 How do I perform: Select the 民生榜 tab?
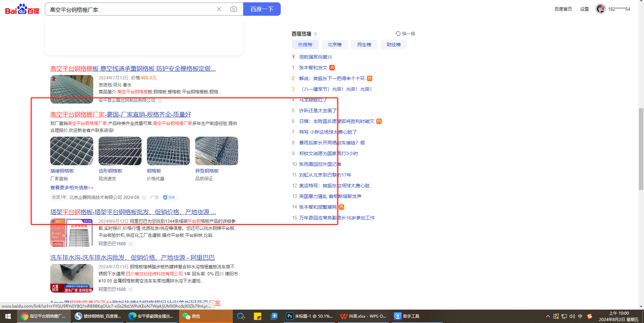pyautogui.click(x=364, y=45)
